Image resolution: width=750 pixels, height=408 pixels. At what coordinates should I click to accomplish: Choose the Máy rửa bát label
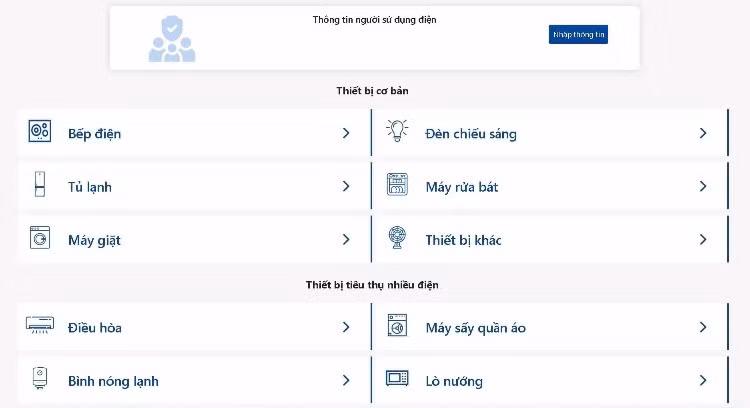click(462, 187)
